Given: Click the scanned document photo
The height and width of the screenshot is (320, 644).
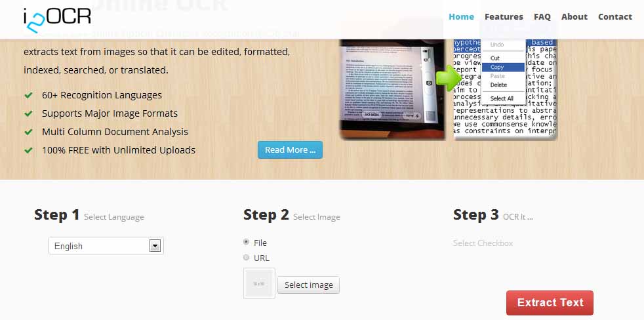Looking at the screenshot, I should tap(392, 89).
